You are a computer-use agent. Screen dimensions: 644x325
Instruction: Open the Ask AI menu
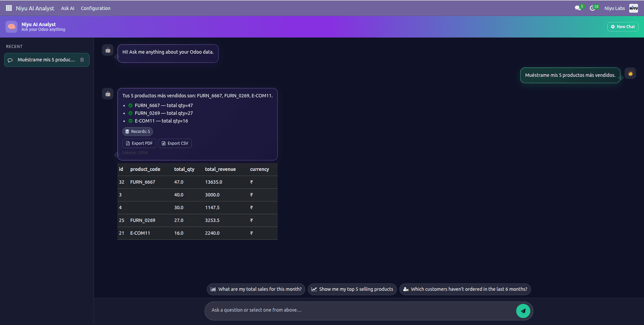[x=68, y=8]
